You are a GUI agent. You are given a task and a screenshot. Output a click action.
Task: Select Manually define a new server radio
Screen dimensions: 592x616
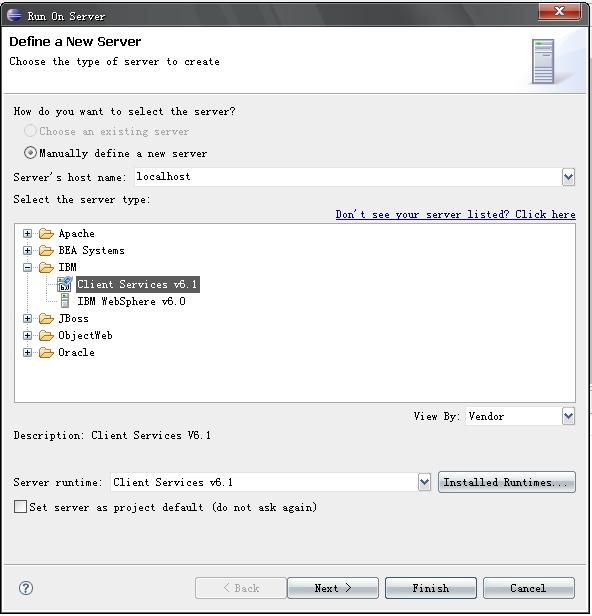(x=30, y=152)
